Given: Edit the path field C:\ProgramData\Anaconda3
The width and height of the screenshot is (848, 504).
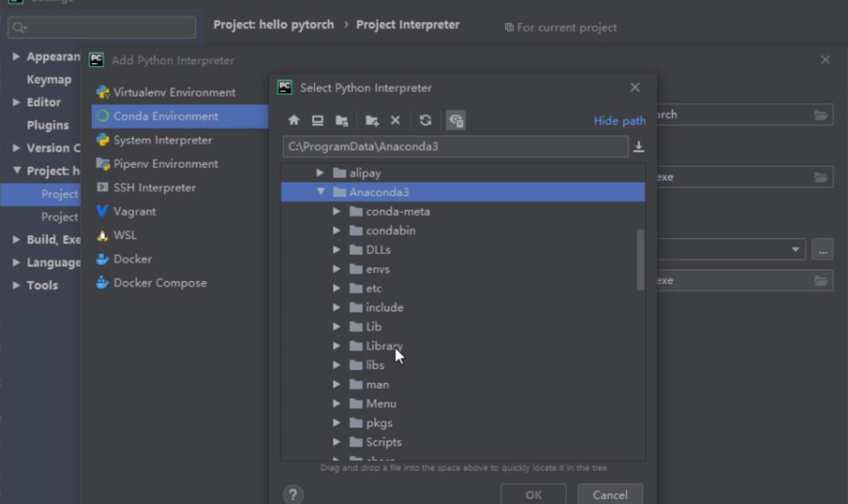Looking at the screenshot, I should (455, 146).
